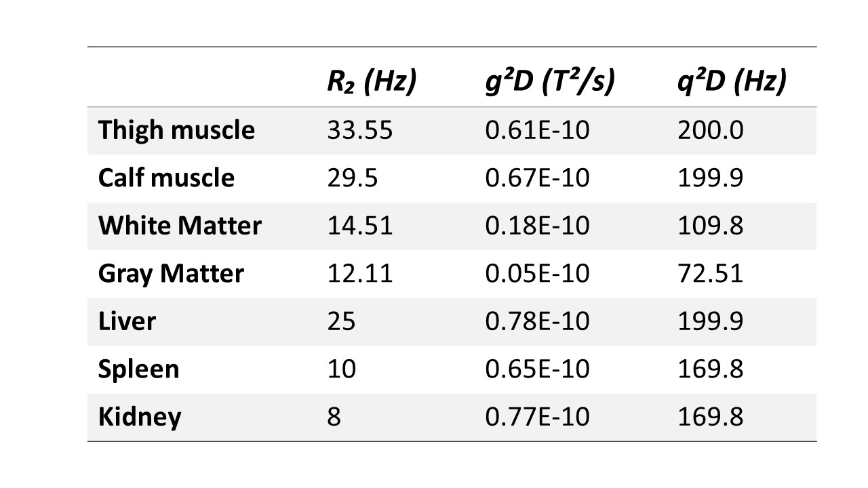
Task: Click the 0.78E-10 cell in Liver row
Action: 537,321
